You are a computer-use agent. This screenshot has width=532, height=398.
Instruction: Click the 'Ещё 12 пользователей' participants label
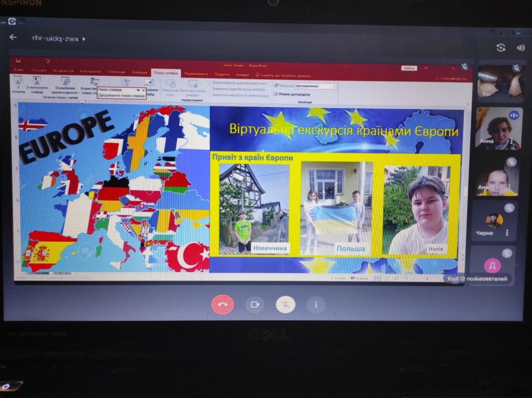pyautogui.click(x=476, y=279)
